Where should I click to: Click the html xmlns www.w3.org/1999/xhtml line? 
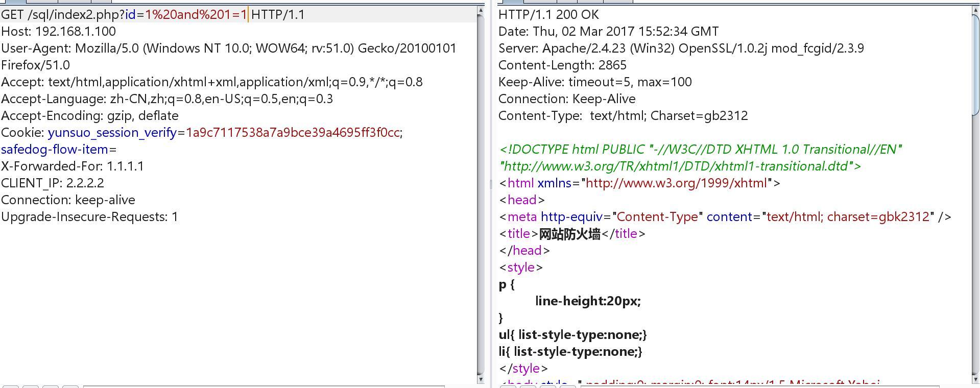[x=639, y=183]
